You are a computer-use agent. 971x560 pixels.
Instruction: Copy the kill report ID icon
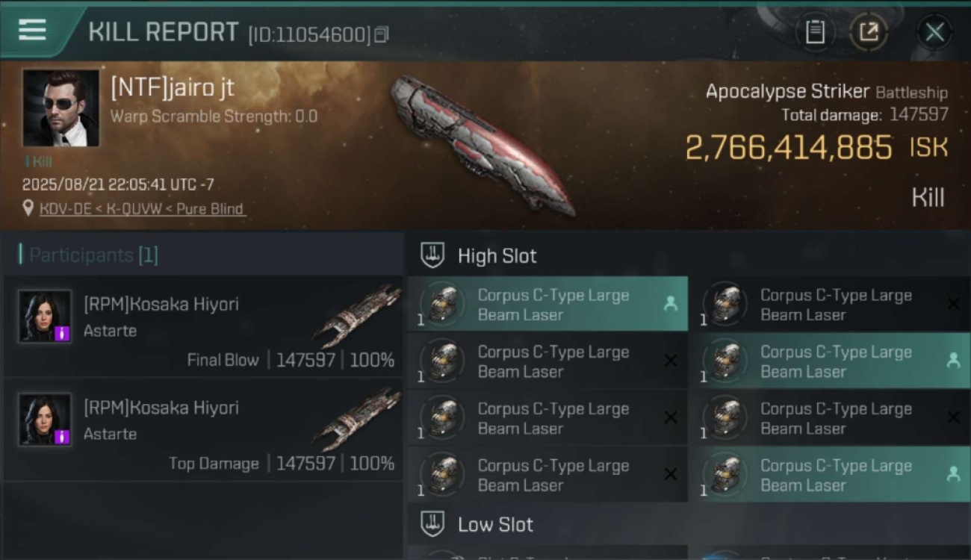coord(382,34)
